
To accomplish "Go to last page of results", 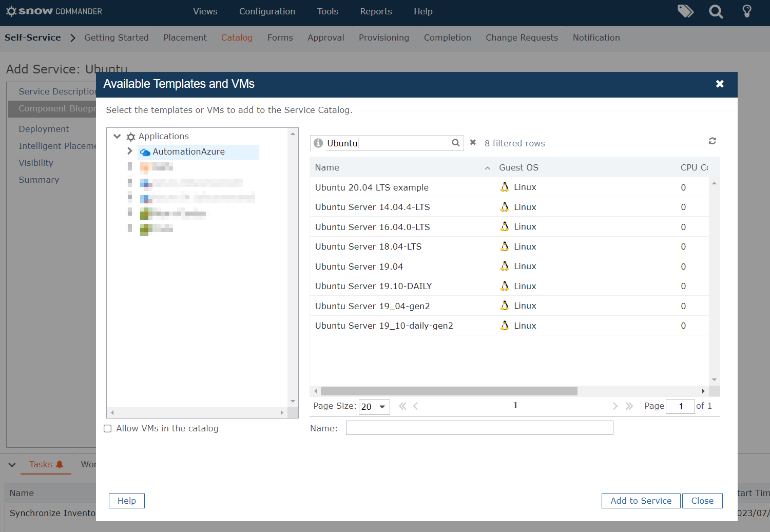I will pos(629,406).
